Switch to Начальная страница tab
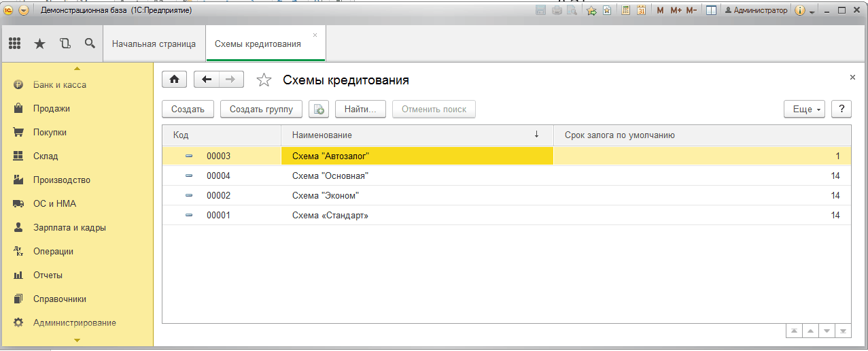Image resolution: width=868 pixels, height=351 pixels. click(154, 44)
